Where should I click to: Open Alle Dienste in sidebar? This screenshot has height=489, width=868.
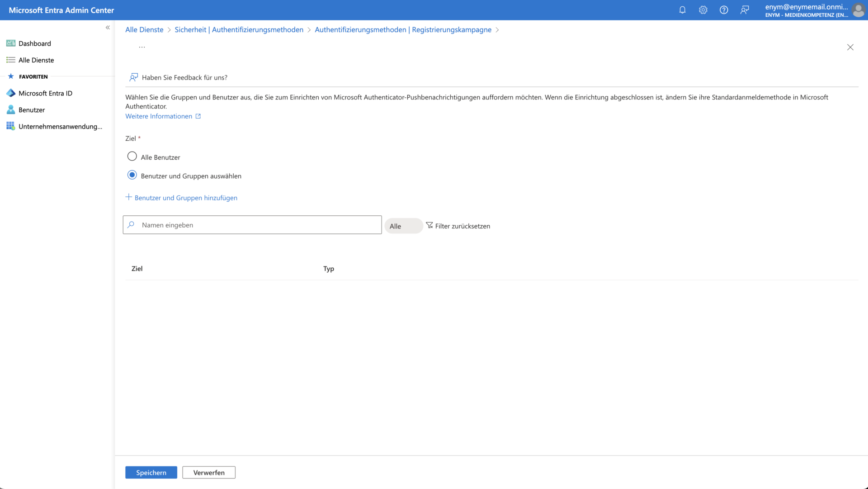[x=36, y=60]
